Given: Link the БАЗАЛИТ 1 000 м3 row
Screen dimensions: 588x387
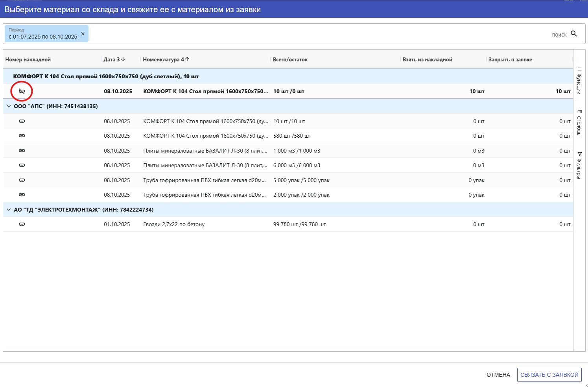Looking at the screenshot, I should pyautogui.click(x=22, y=151).
